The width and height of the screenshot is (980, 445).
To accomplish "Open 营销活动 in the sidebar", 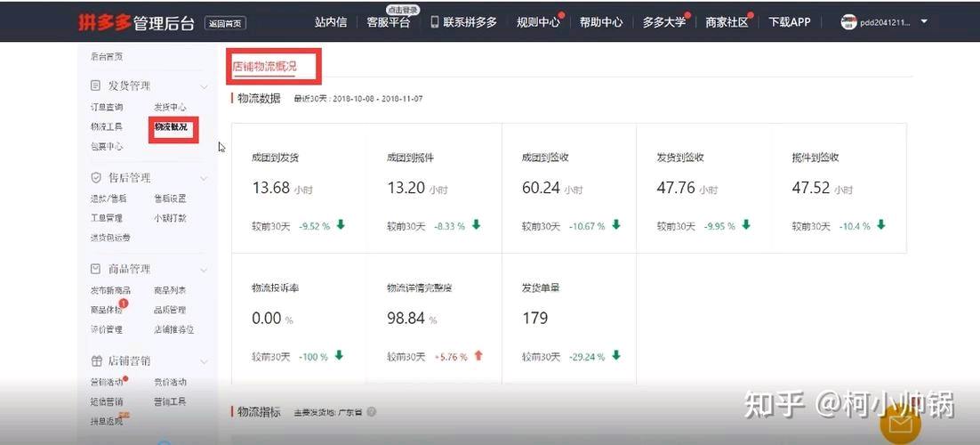I will [107, 382].
